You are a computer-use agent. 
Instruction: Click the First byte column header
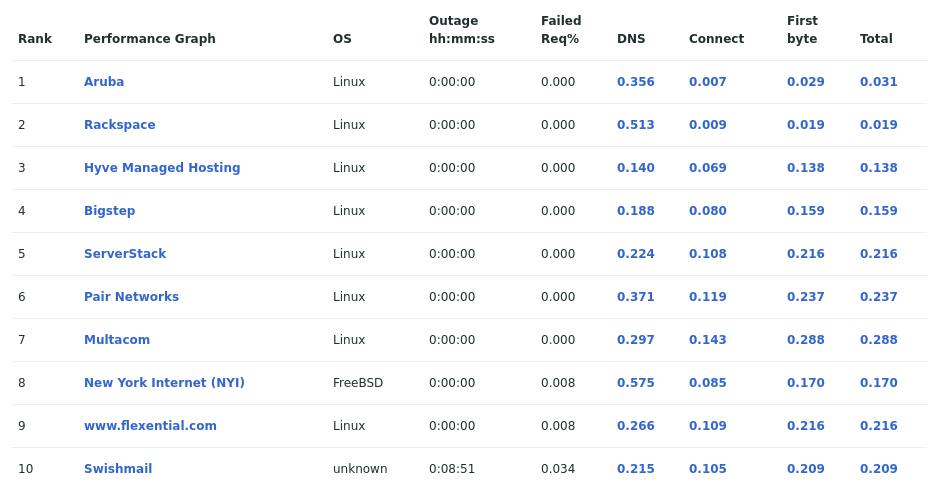(x=802, y=29)
